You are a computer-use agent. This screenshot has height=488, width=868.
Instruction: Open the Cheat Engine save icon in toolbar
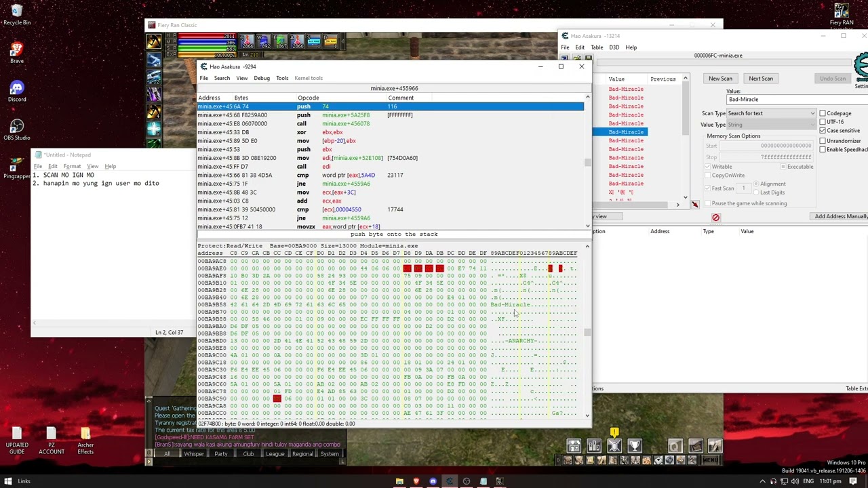click(x=587, y=58)
